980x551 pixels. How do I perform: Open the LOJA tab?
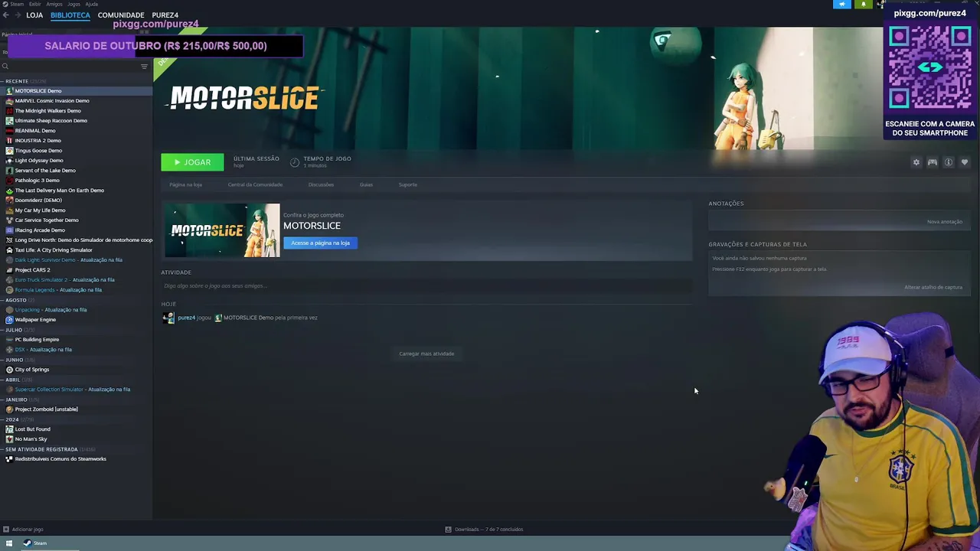[34, 15]
